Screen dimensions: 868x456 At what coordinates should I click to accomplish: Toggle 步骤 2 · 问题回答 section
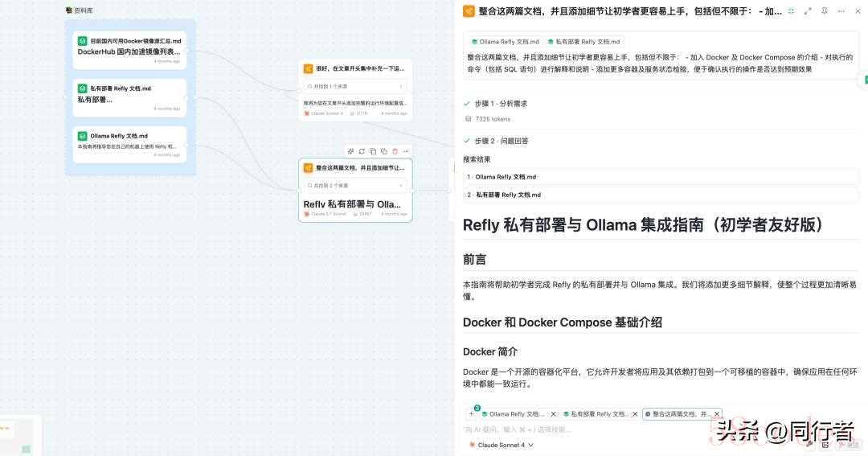[x=498, y=141]
